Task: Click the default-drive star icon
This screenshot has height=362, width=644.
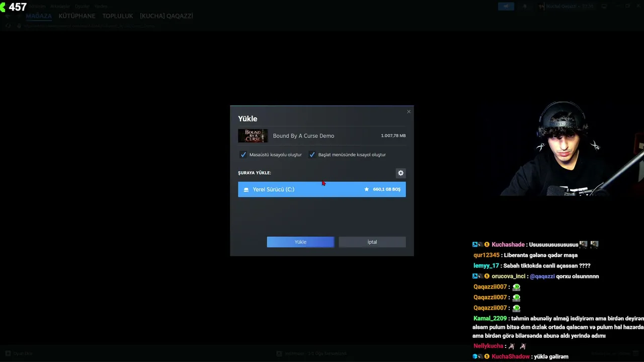Action: (366, 190)
